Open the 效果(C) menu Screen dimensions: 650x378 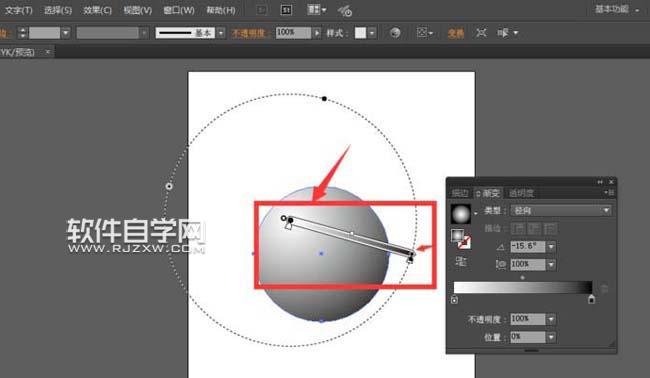97,10
